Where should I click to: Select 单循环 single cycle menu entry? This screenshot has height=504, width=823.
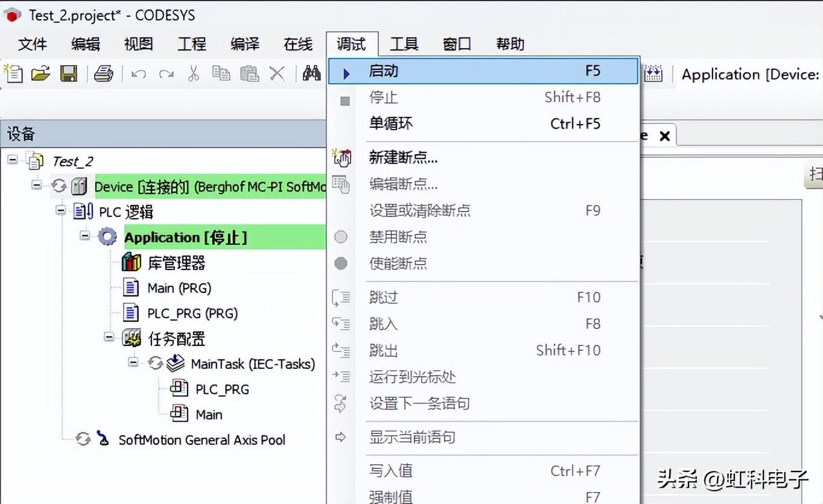pyautogui.click(x=483, y=124)
